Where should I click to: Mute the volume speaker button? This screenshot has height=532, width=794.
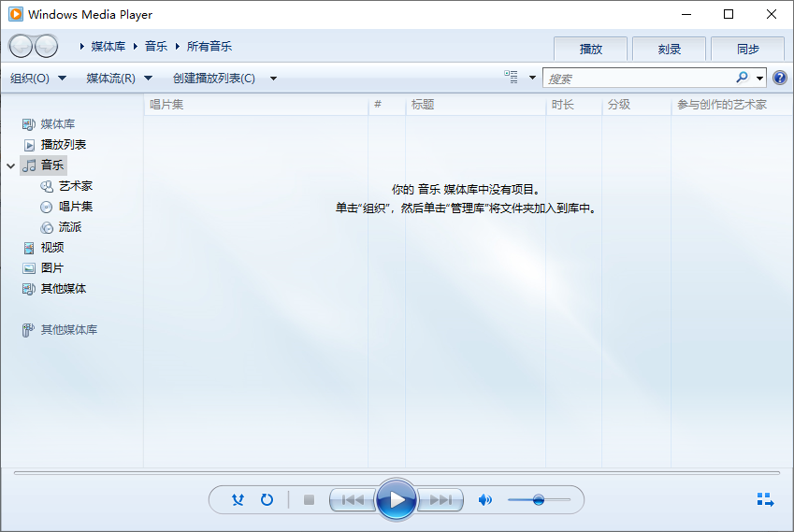485,500
